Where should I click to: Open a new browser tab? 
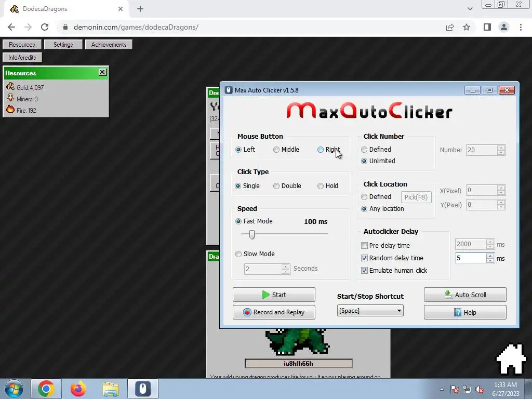tap(140, 9)
